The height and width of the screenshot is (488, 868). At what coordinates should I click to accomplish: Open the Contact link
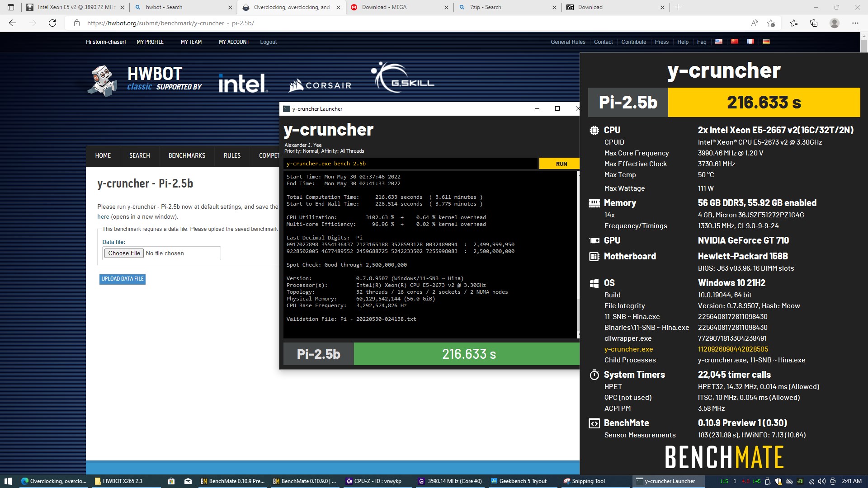[603, 42]
